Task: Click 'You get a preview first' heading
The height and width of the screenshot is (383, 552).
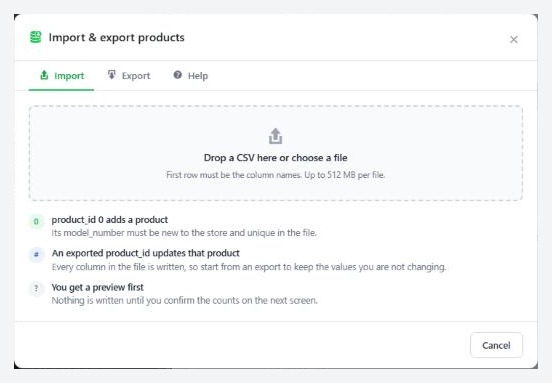Action: [x=98, y=287]
